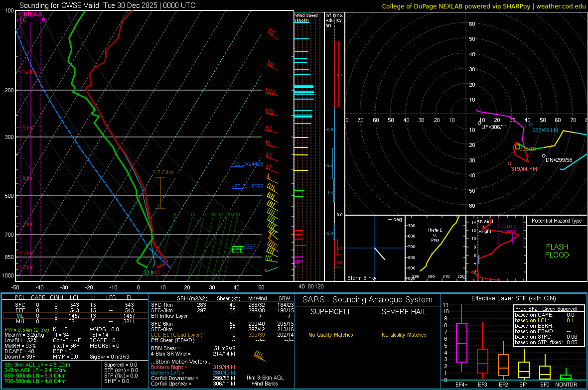Click the OMEGA label on the skew-T

[31, 14]
